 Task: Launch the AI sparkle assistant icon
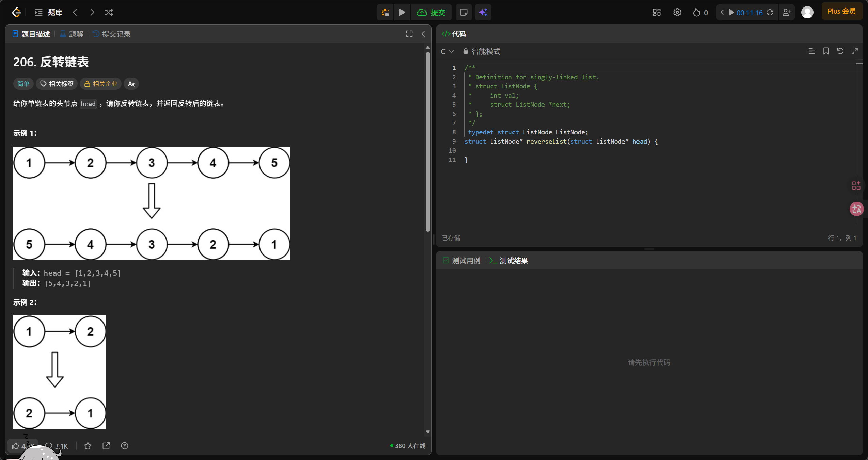483,13
